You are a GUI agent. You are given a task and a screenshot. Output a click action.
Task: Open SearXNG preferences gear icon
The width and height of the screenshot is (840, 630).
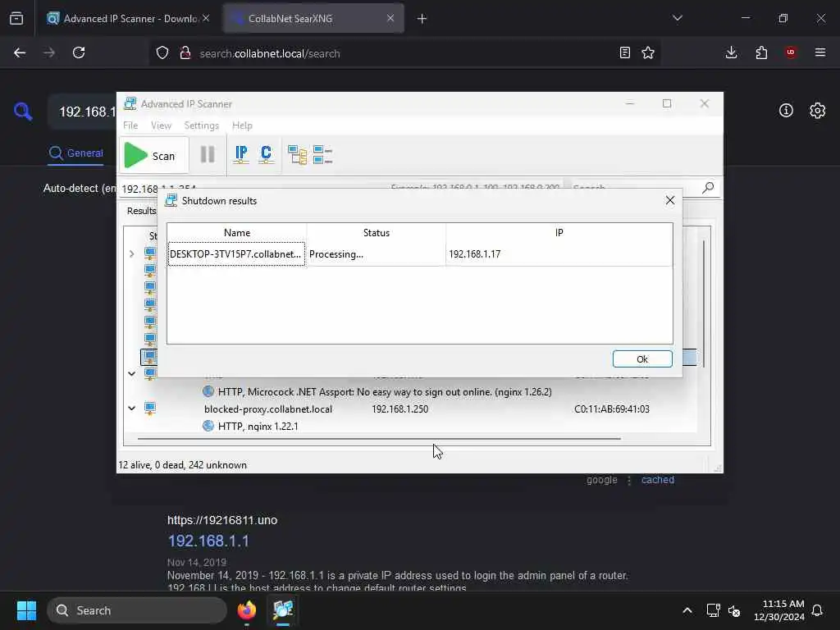[818, 111]
